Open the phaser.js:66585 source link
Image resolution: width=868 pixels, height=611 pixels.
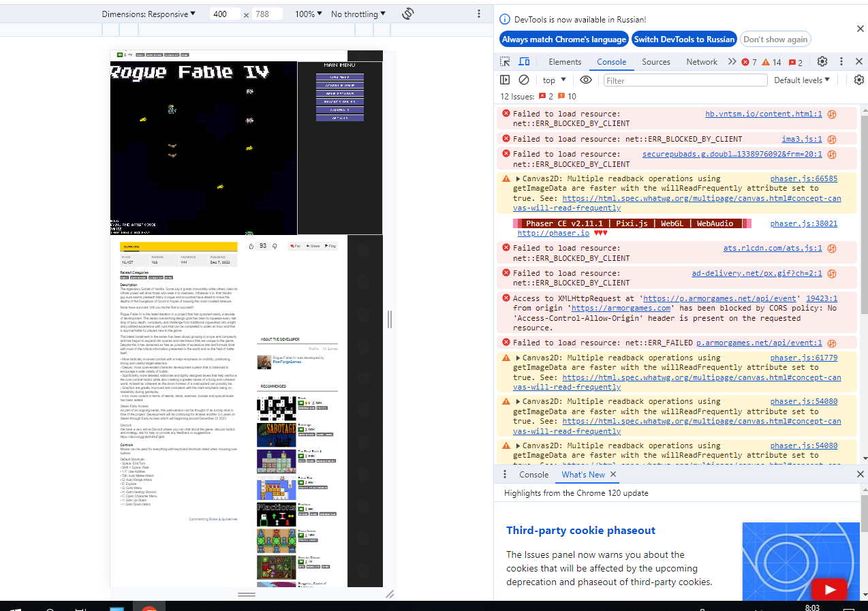[x=804, y=178]
